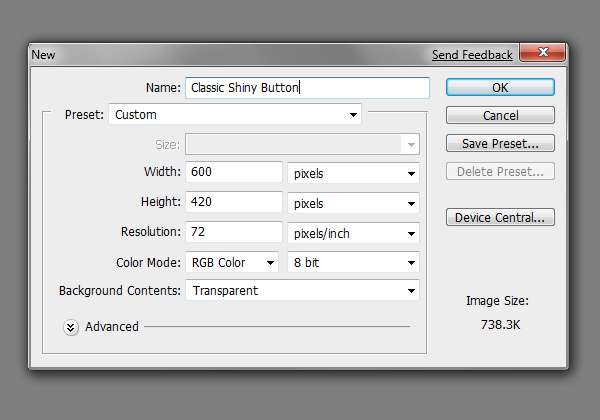This screenshot has height=420, width=600.
Task: Click the Height value field
Action: point(234,202)
